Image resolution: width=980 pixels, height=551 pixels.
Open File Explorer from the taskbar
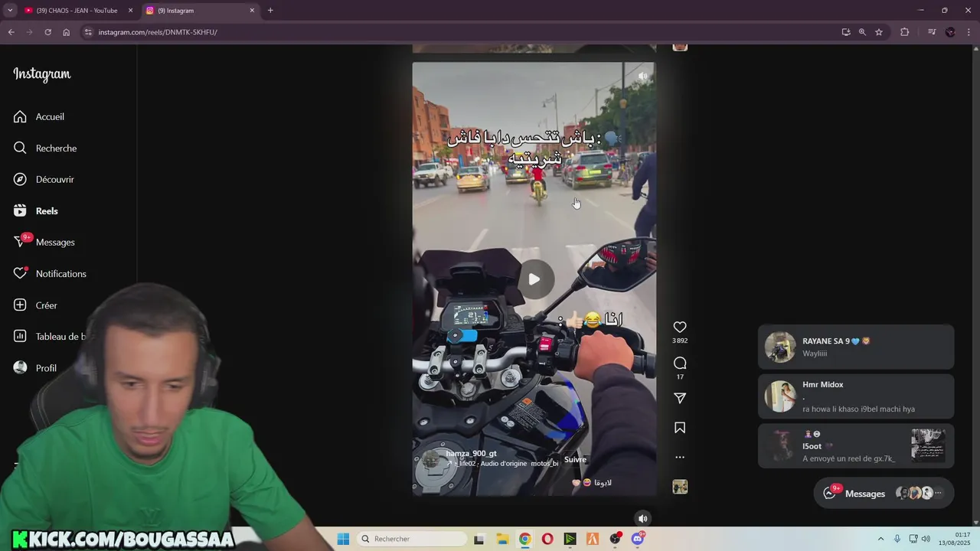[502, 539]
